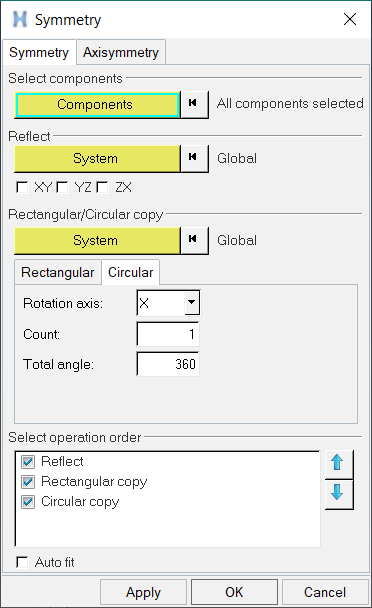This screenshot has width=372, height=608.
Task: Enable the XY reflect plane checkbox
Action: (x=22, y=187)
